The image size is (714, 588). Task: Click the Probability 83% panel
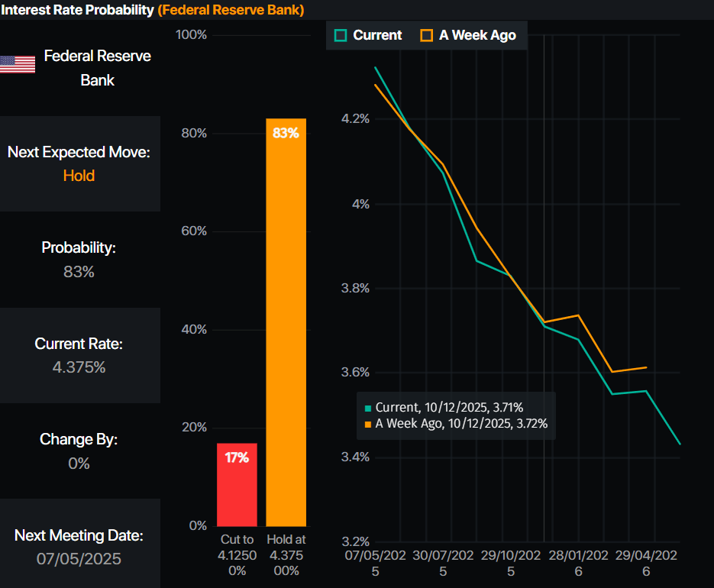coord(79,260)
